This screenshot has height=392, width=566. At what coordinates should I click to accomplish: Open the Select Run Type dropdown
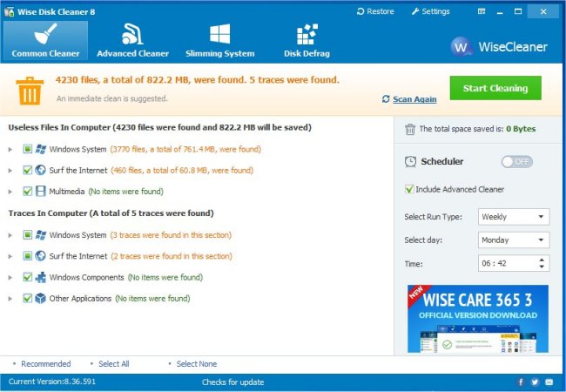[x=514, y=217]
